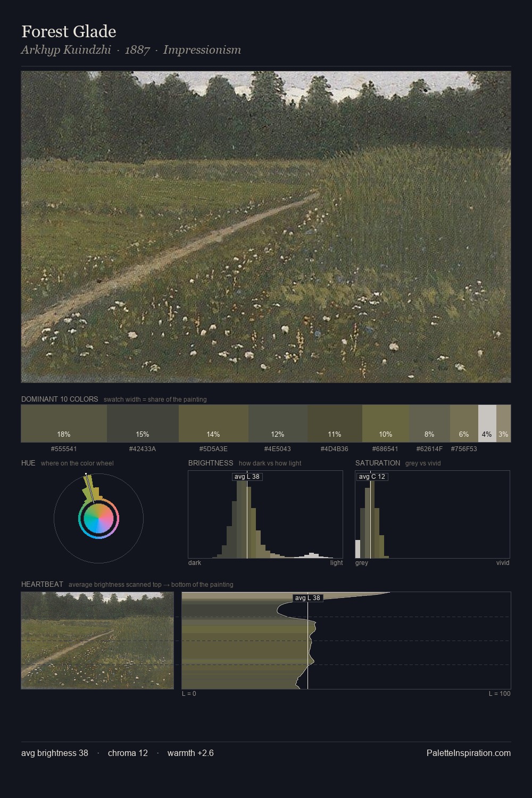Select the 6% khaki swatch
The image size is (532, 798).
tap(464, 423)
